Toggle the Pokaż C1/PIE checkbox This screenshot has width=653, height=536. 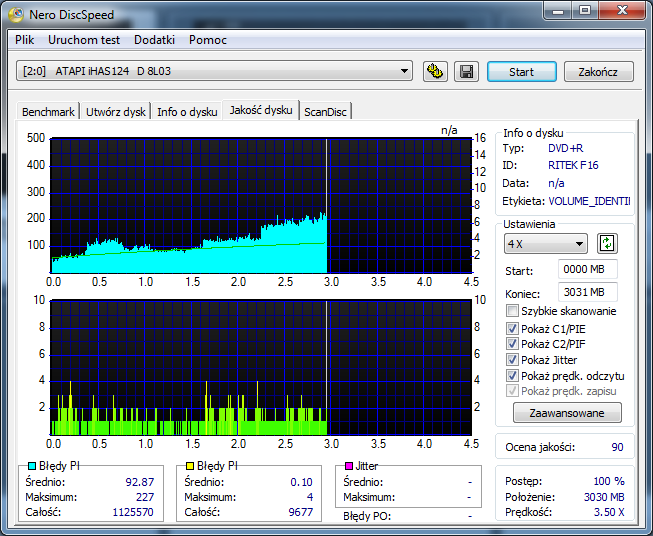(x=512, y=329)
